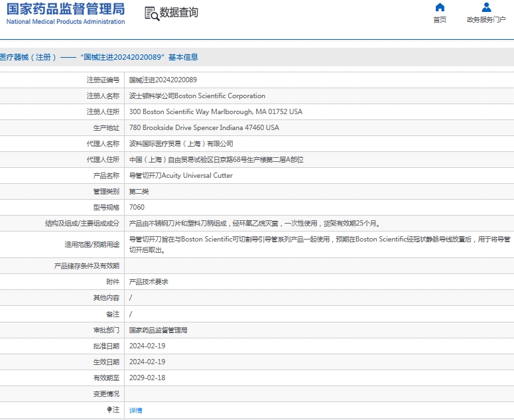Click the 代理人名称 row label
The image size is (514, 420).
coord(103,143)
